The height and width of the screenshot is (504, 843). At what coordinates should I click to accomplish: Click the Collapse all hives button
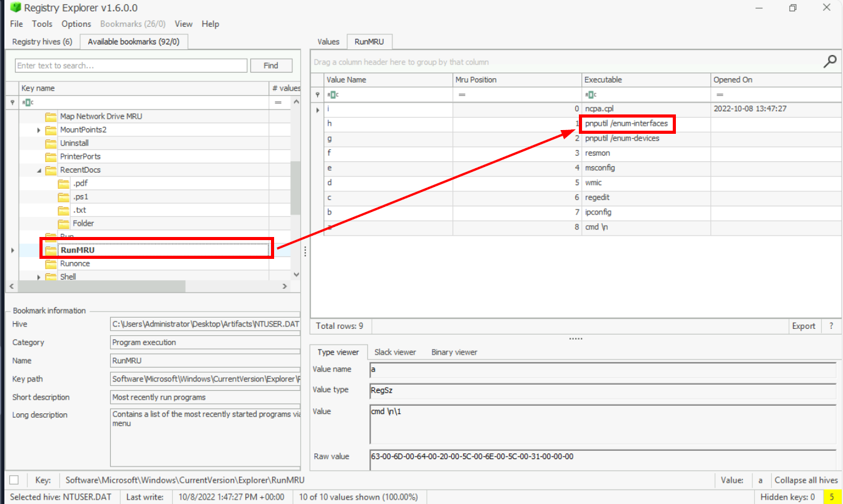pos(805,480)
